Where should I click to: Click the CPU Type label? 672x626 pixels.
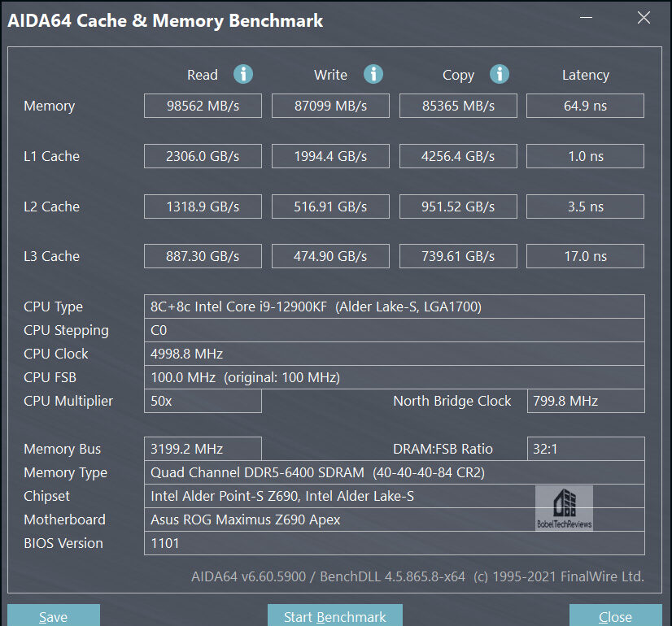[53, 307]
